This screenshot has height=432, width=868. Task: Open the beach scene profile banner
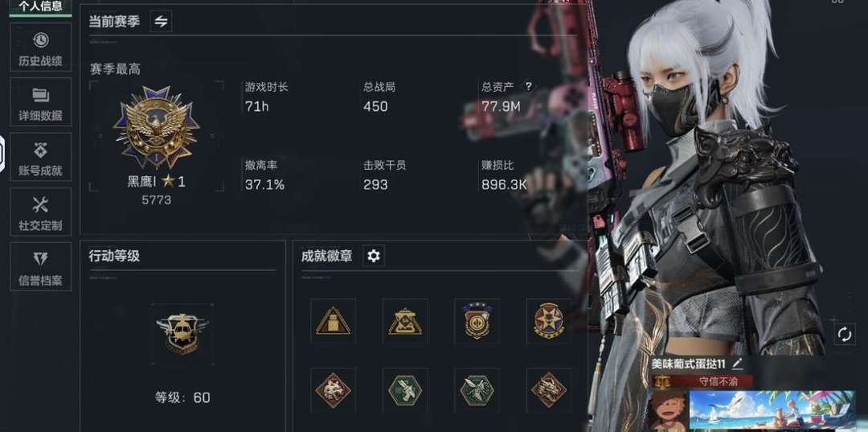coord(772,409)
